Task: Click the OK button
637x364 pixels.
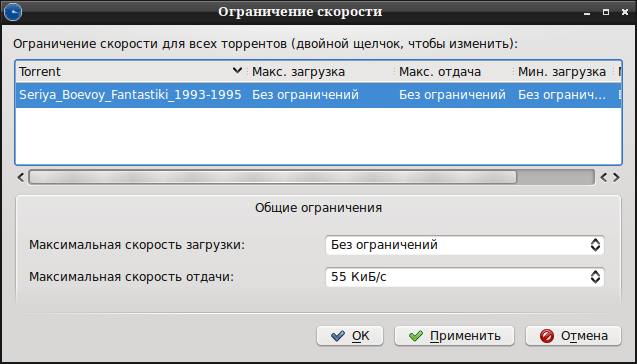Action: pos(350,336)
